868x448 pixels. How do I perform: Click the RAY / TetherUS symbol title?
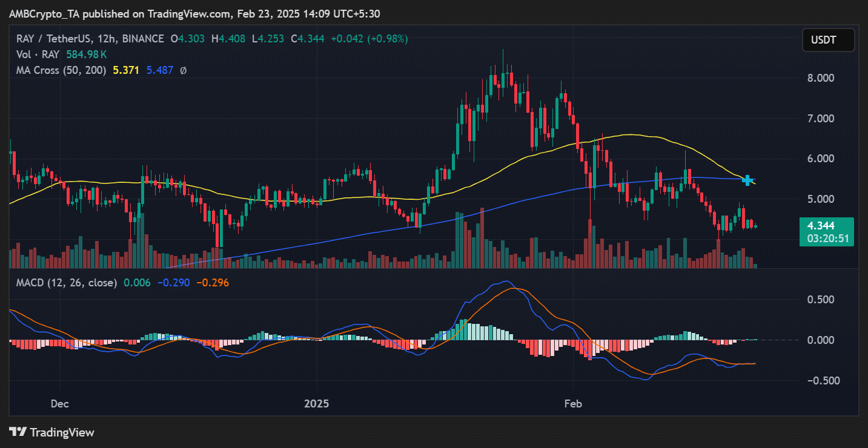point(53,39)
